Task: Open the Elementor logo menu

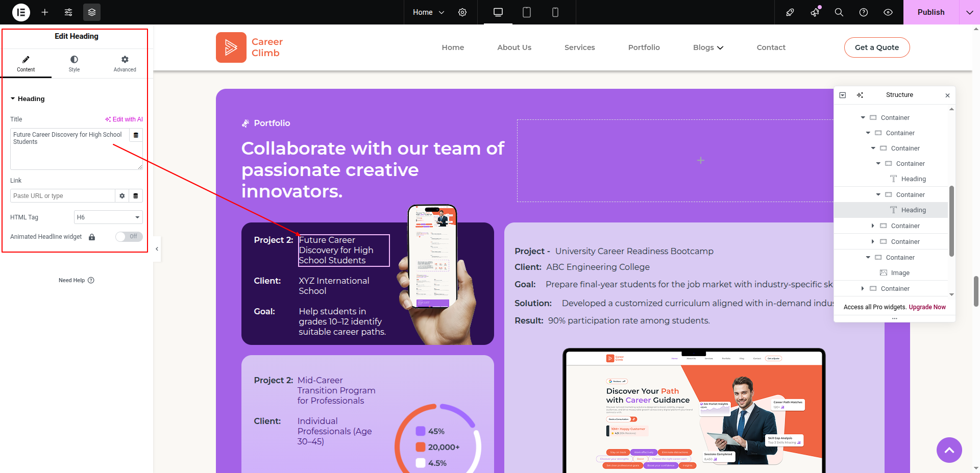Action: [21, 12]
